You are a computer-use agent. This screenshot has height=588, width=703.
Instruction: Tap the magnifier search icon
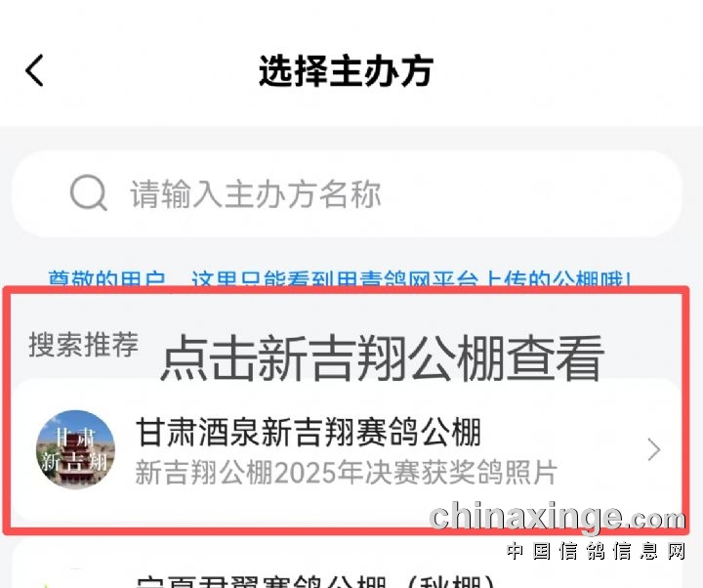(x=88, y=192)
